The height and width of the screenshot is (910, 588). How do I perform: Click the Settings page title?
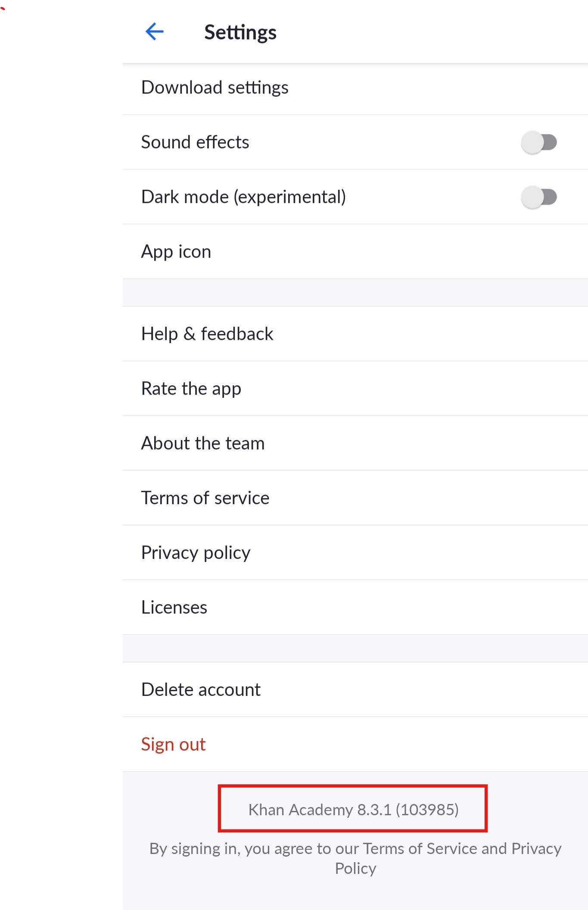pyautogui.click(x=240, y=33)
